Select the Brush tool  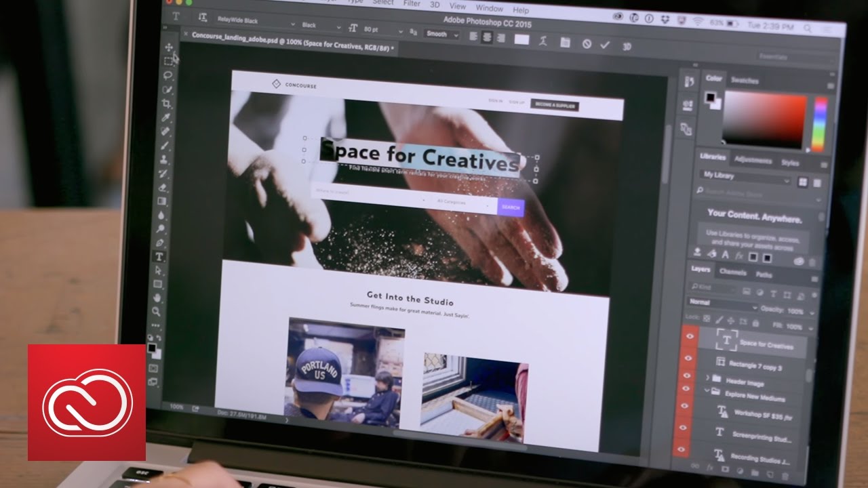click(x=165, y=146)
